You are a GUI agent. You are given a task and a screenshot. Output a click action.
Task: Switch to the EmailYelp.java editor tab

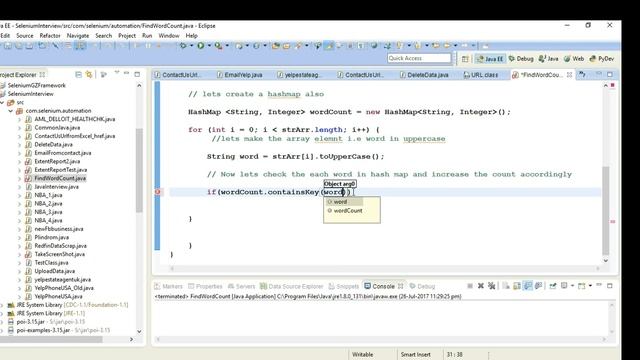point(240,75)
